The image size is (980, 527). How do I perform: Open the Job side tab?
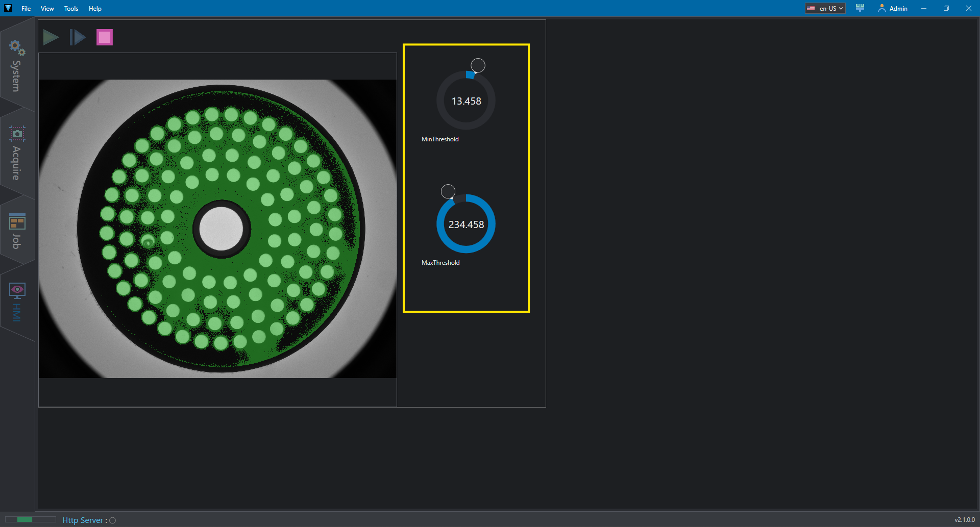coord(17,231)
